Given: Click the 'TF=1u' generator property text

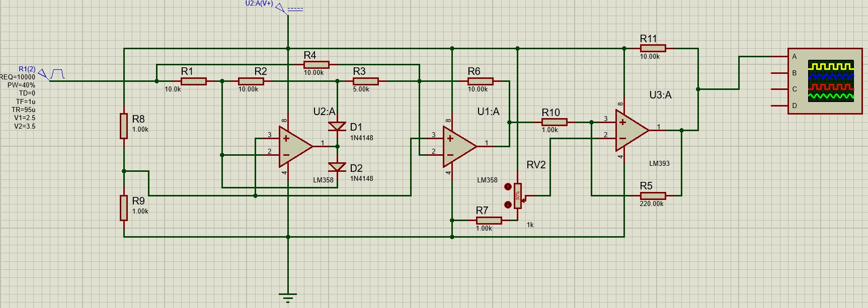Looking at the screenshot, I should [26, 102].
